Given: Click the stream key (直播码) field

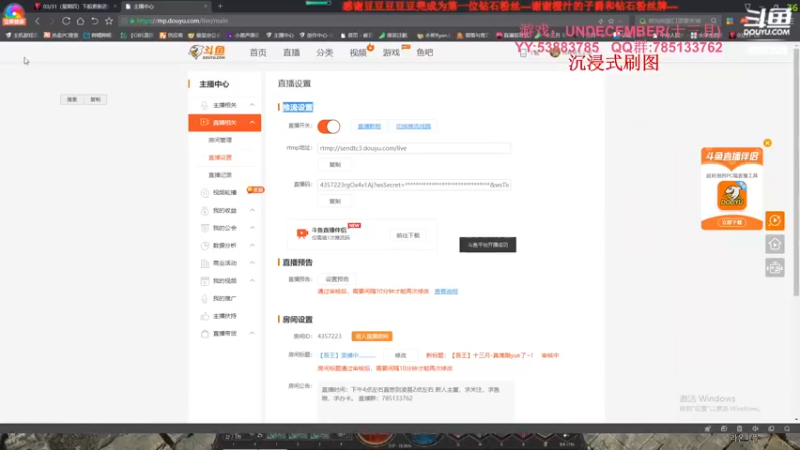Looking at the screenshot, I should [414, 185].
